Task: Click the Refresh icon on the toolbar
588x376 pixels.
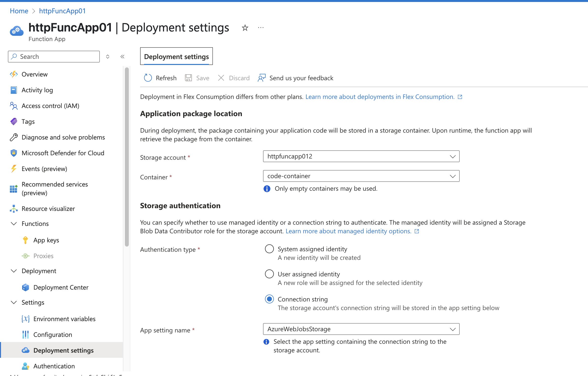Action: (148, 78)
